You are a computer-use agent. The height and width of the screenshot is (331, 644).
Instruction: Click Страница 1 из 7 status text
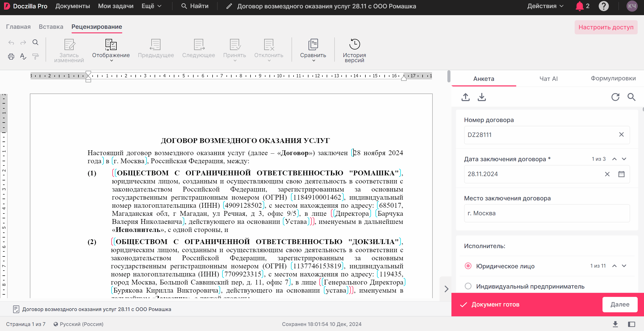[26, 324]
